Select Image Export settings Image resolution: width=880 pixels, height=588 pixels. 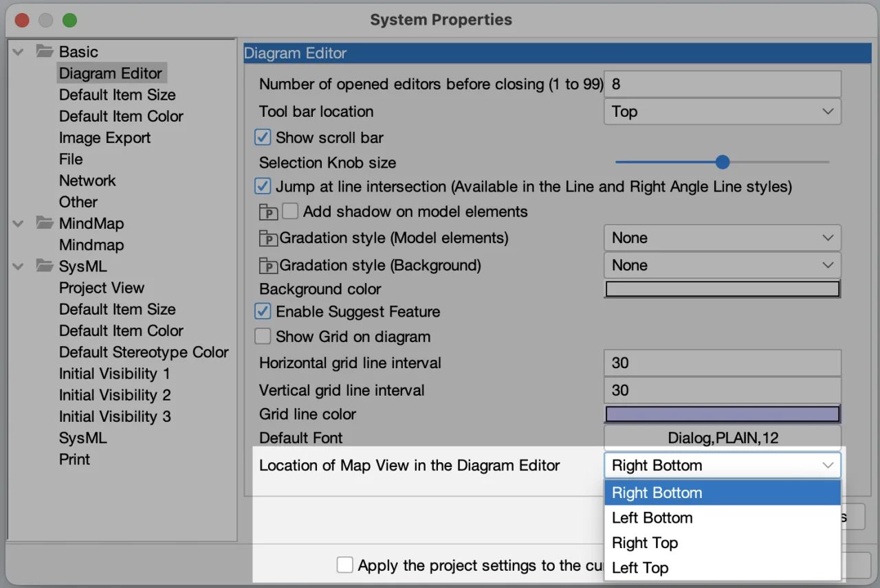(104, 137)
